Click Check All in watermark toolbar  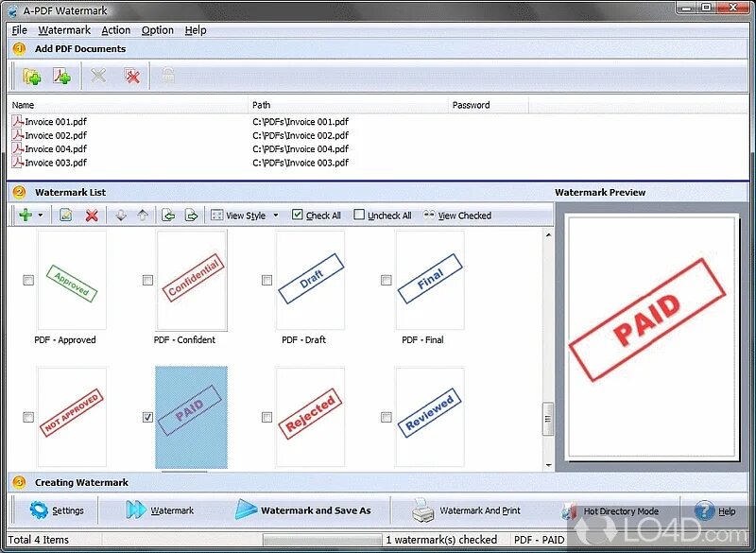pyautogui.click(x=317, y=215)
